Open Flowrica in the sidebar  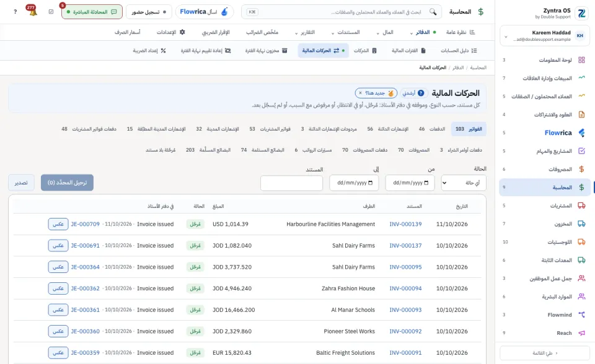[x=545, y=132]
